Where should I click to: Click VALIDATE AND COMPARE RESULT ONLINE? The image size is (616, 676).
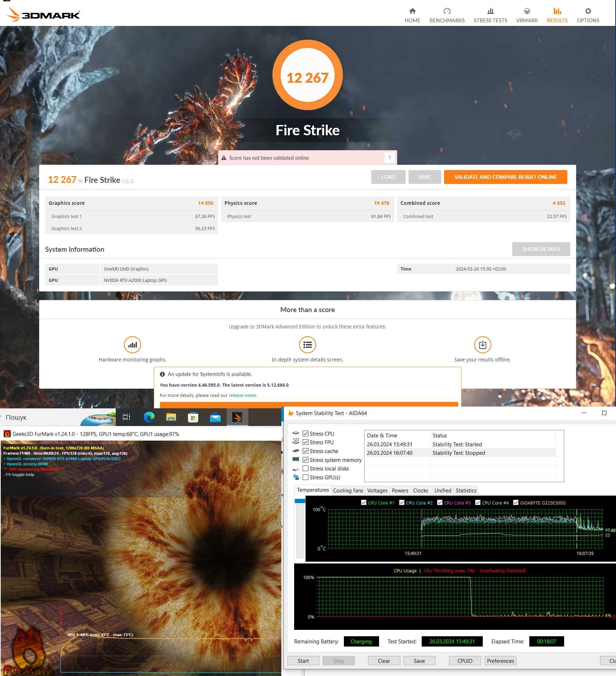[x=505, y=177]
